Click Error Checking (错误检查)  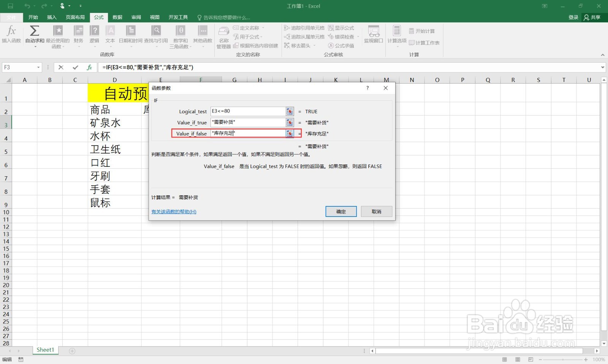(341, 37)
